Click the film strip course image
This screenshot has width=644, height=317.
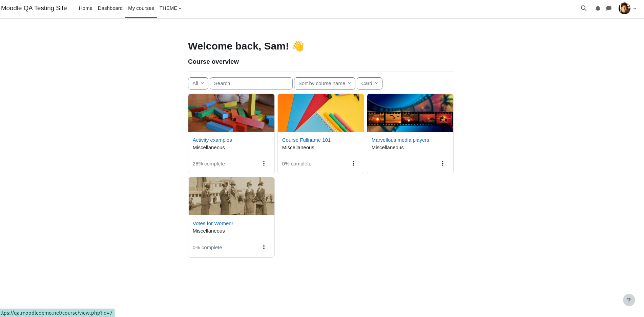click(x=410, y=113)
